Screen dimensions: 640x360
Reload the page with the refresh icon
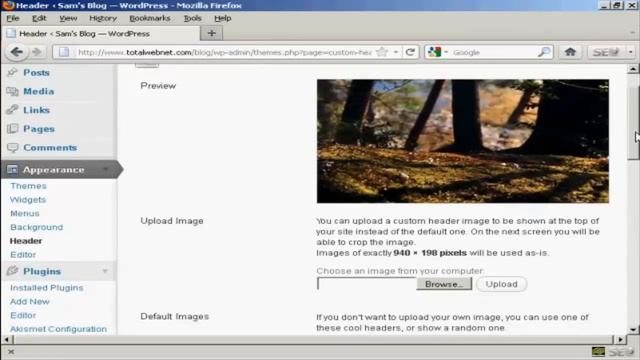tap(410, 52)
